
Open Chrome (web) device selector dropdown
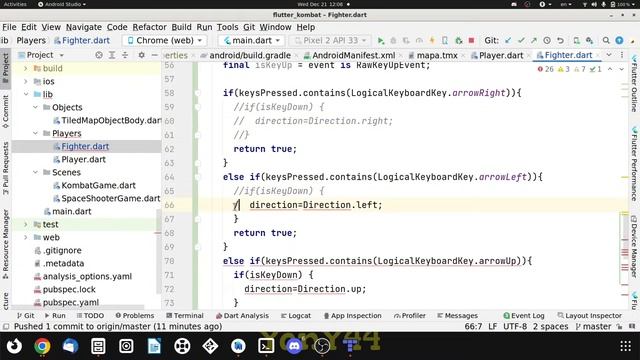pos(164,40)
